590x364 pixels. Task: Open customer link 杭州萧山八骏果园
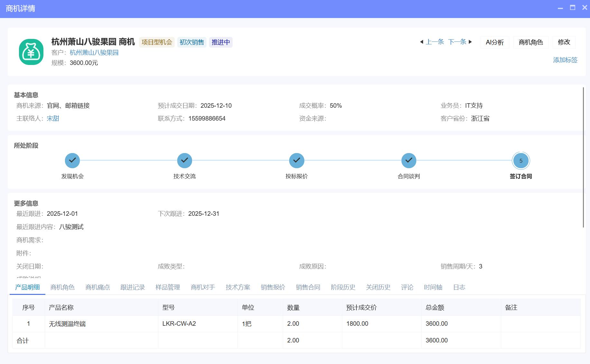pos(94,52)
